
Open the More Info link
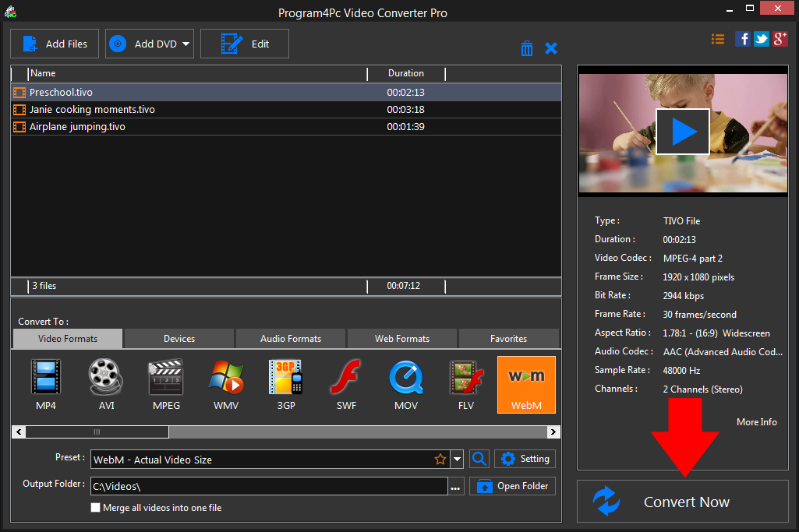(757, 422)
